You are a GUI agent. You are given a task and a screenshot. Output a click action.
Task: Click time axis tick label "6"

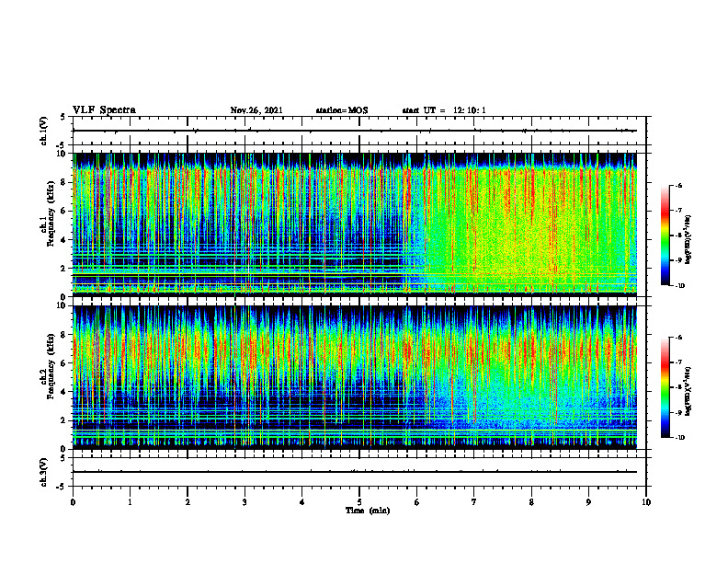click(417, 502)
